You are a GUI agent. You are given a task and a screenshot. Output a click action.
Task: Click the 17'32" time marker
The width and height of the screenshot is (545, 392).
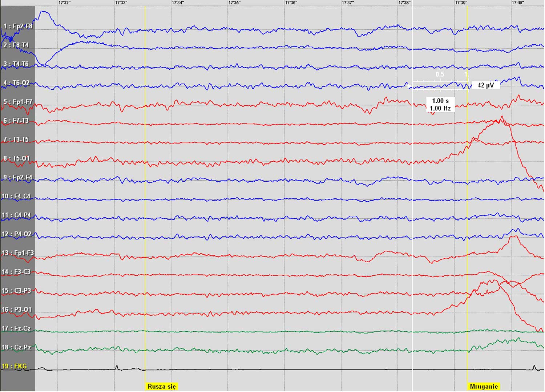click(64, 3)
